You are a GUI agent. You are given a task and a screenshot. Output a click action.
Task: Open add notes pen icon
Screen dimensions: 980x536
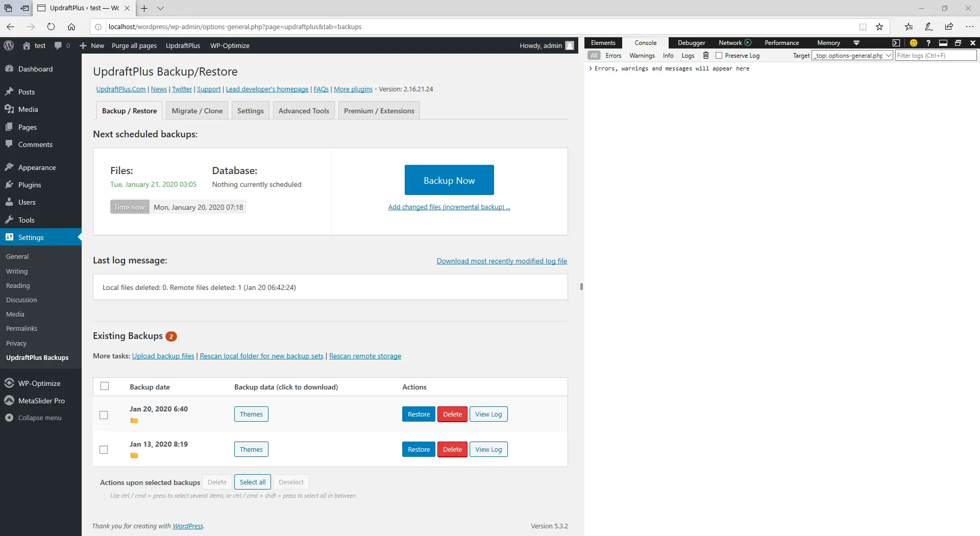[x=928, y=27]
